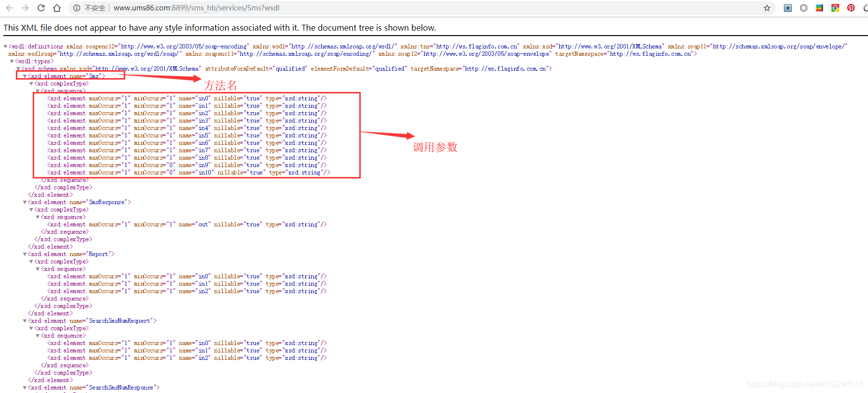Open the blue star bookmark extension
The height and width of the screenshot is (393, 868).
(x=788, y=8)
